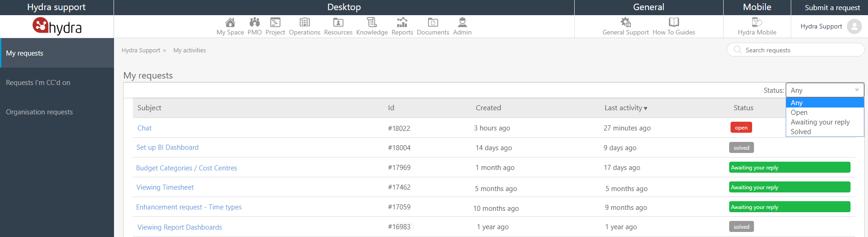Open My Space home icon
The image size is (868, 237).
230,22
